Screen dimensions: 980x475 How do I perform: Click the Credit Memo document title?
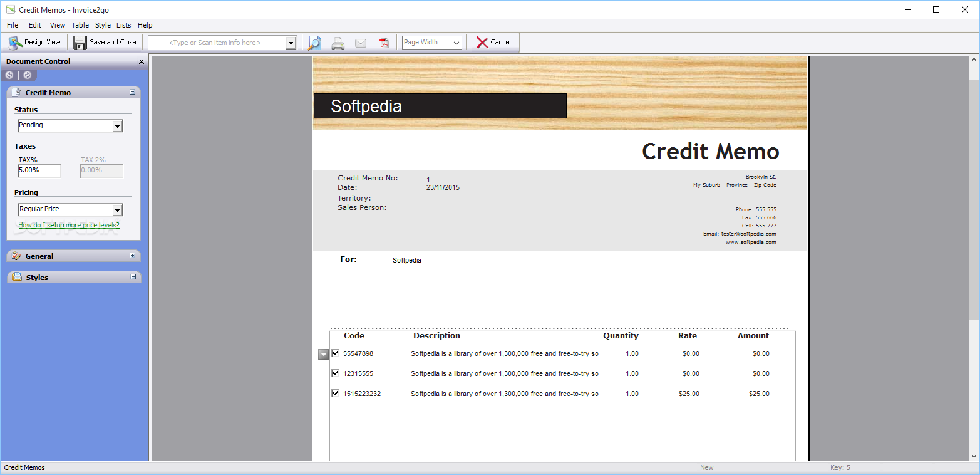pos(711,152)
